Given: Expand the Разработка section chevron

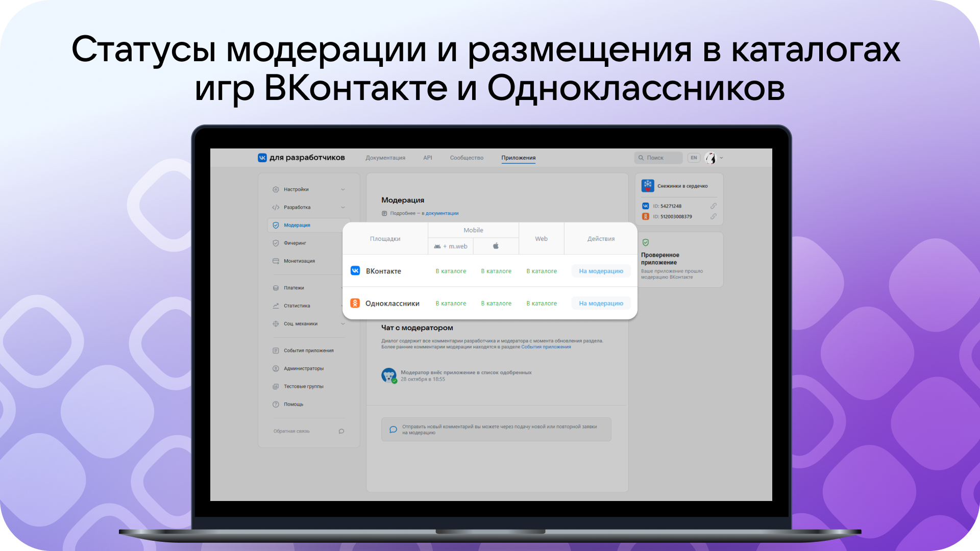Looking at the screenshot, I should (343, 207).
